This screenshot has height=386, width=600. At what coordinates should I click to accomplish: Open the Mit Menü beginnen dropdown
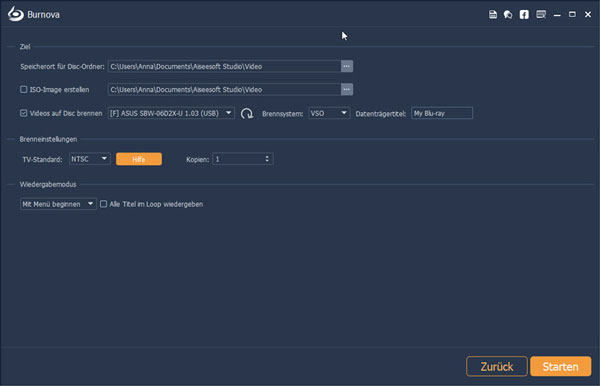[58, 204]
